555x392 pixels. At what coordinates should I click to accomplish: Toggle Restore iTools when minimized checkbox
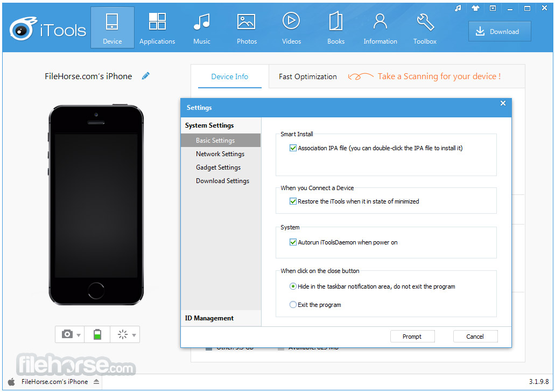tap(293, 201)
